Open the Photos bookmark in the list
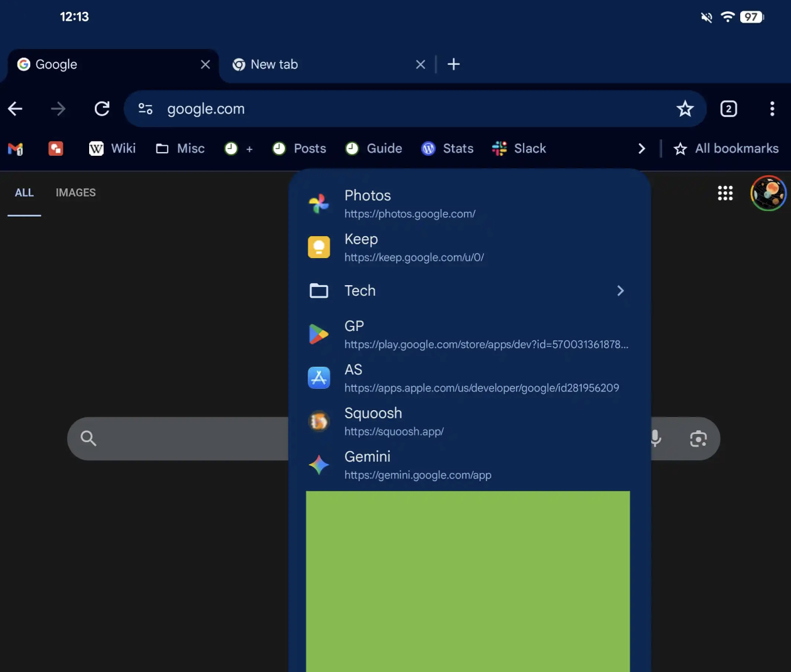This screenshot has height=672, width=791. click(469, 203)
